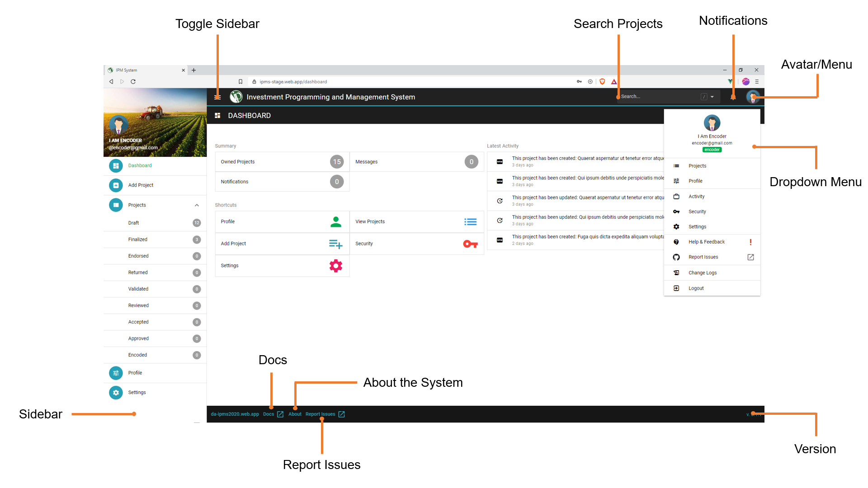Click the IPMS logo in the header
868x488 pixels.
click(236, 97)
